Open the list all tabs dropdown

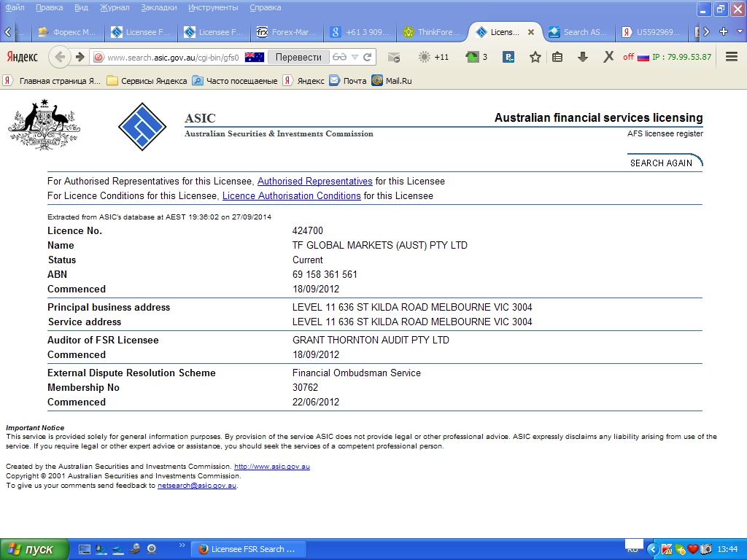point(740,31)
